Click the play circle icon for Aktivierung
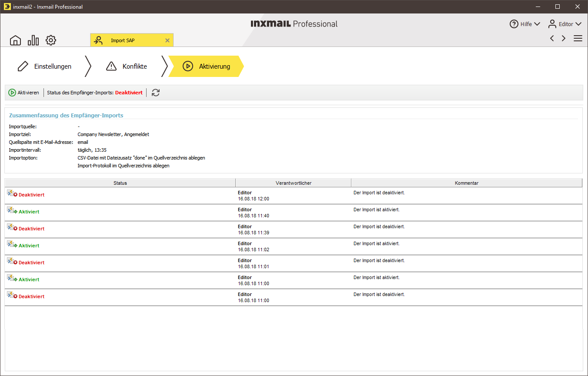The width and height of the screenshot is (588, 376). (188, 67)
